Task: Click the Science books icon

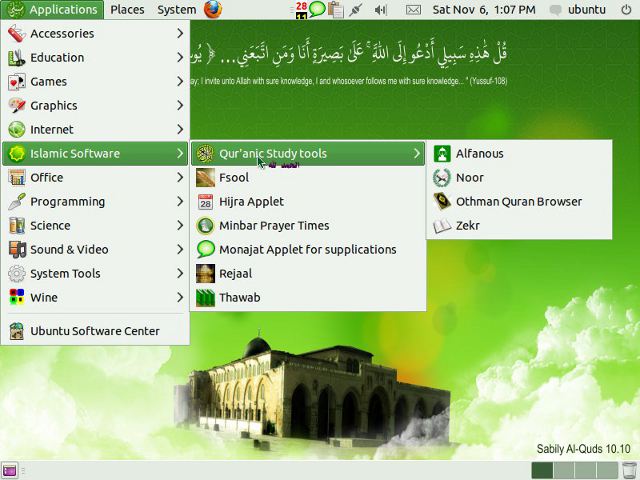Action: tap(17, 226)
